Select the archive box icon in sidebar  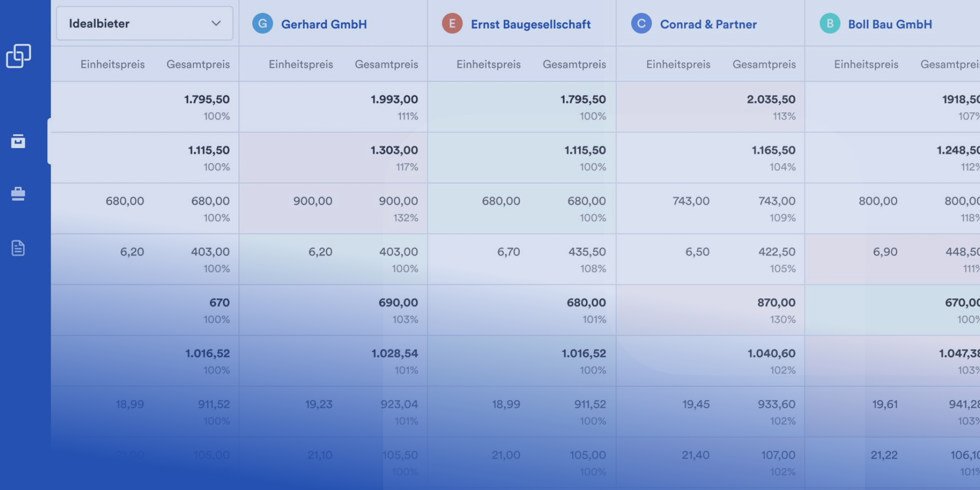point(18,141)
